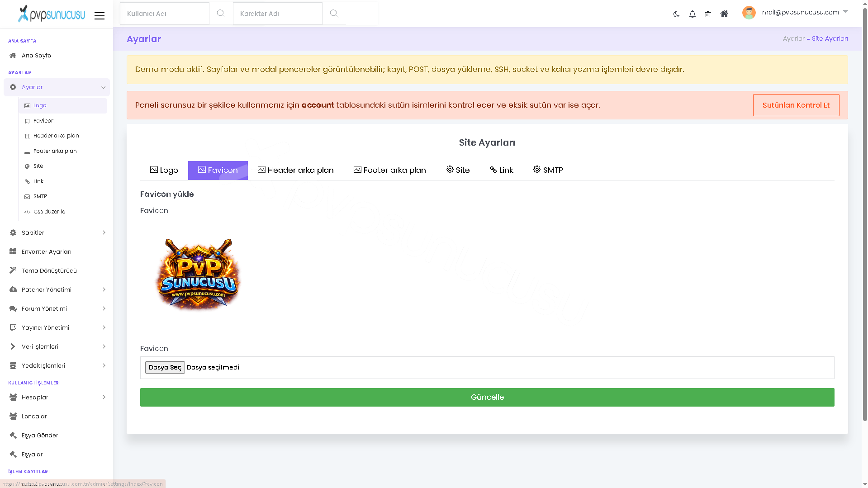Click Dosya Seç file chooser
This screenshot has height=488, width=868.
165,367
